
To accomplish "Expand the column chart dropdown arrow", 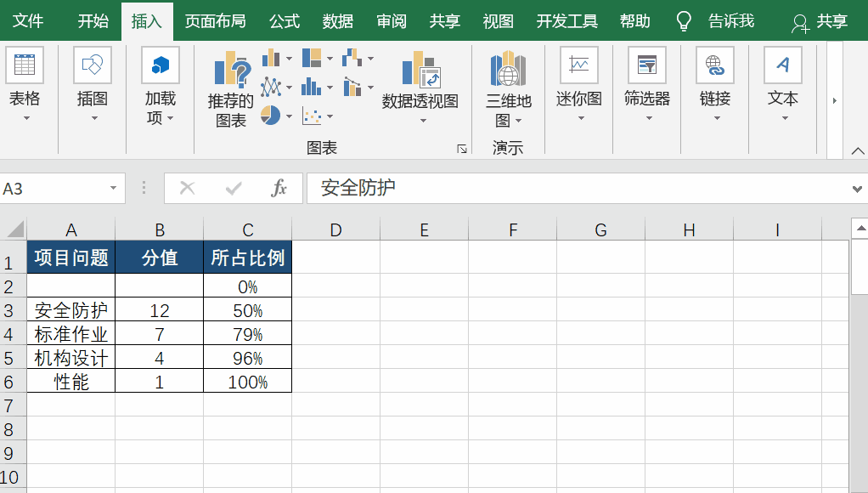I will pyautogui.click(x=289, y=58).
